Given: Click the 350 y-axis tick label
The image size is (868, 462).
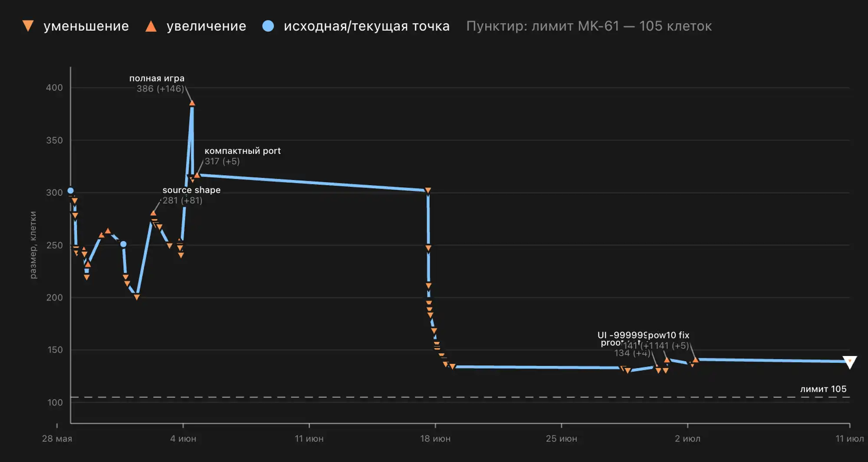Looking at the screenshot, I should [x=54, y=140].
